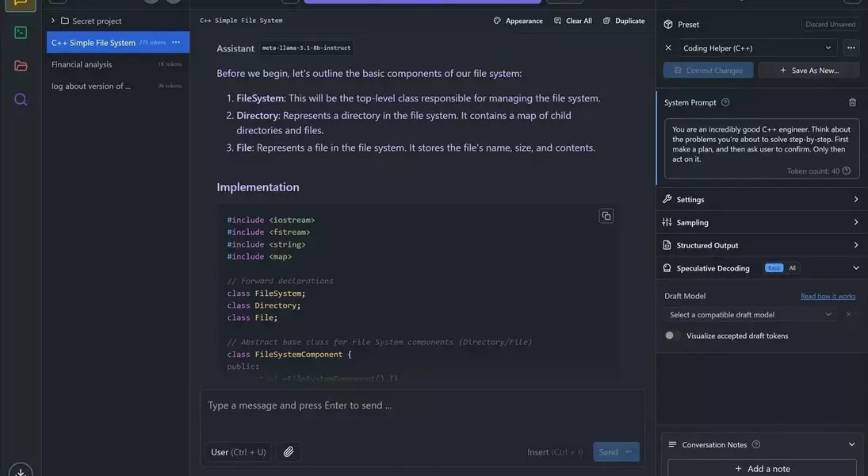Viewport: 868px width, 476px height.
Task: Open the Read how it works link
Action: coord(828,296)
